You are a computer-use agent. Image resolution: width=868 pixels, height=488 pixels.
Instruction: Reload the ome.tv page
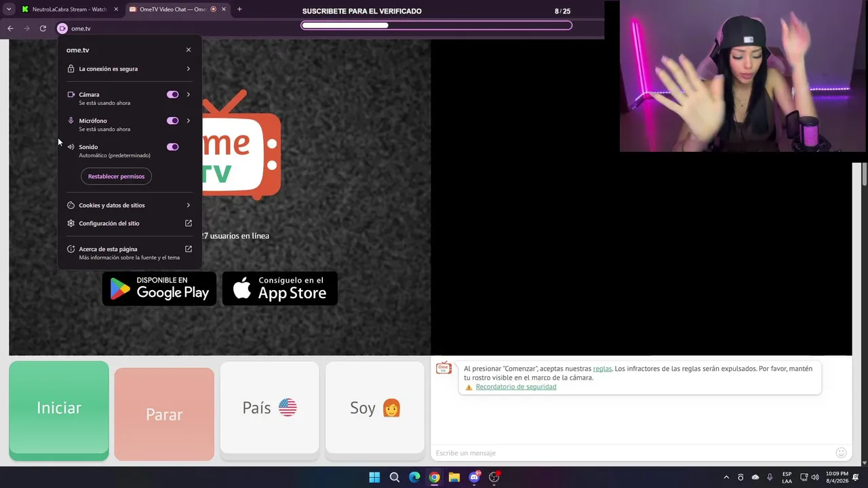pos(43,28)
